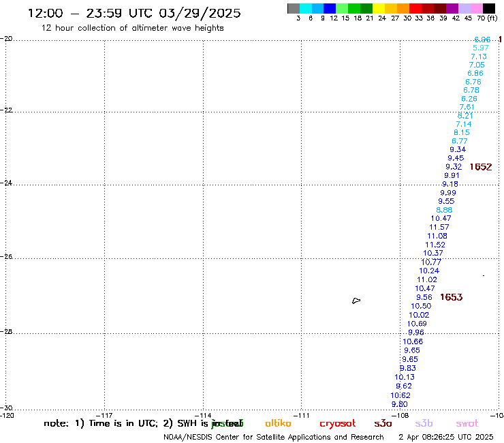This screenshot has width=504, height=443.
Task: Select the 9.91 wave height reading
Action: pos(452,176)
